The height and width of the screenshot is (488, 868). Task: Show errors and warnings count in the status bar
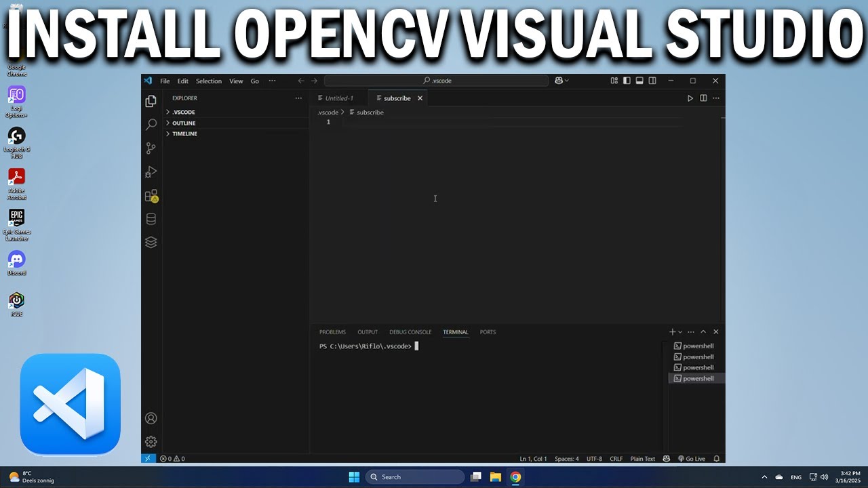(172, 459)
